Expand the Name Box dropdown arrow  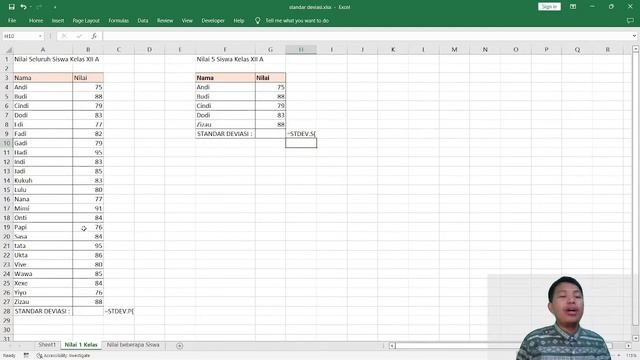click(40, 36)
